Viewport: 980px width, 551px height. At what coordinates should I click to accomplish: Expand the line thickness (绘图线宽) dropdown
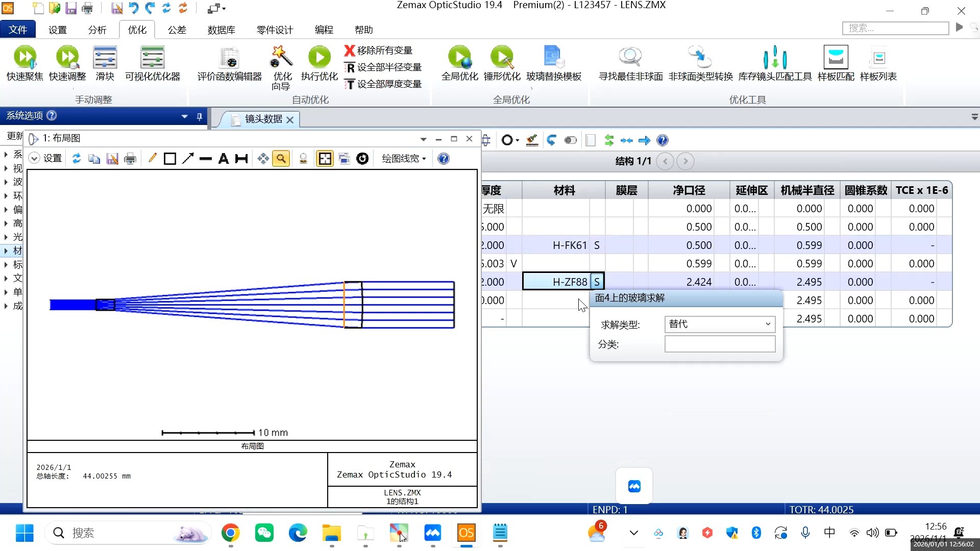coord(404,159)
